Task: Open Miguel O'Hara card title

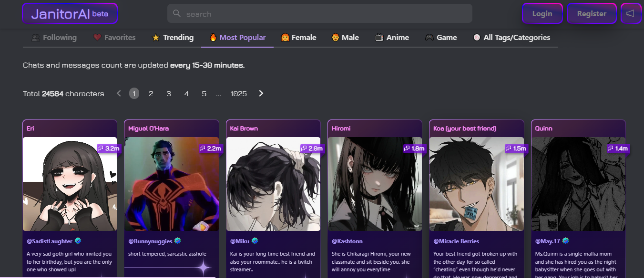Action: (148, 129)
